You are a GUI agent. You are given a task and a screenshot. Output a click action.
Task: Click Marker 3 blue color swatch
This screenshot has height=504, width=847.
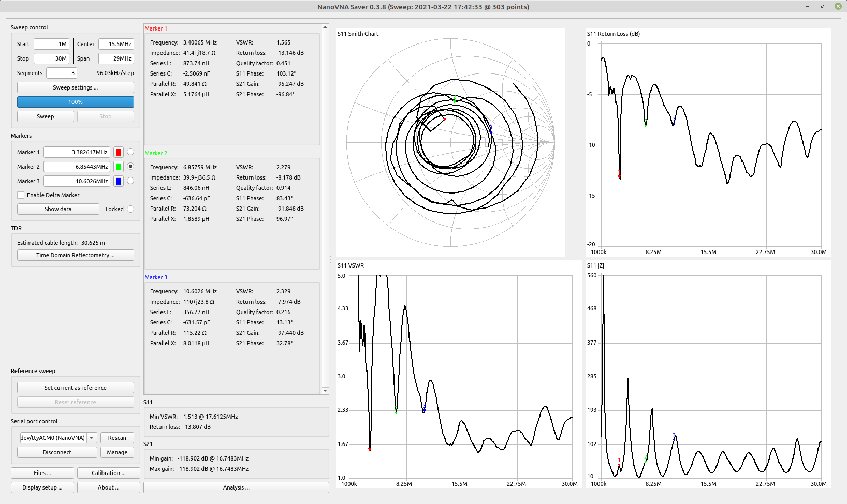coord(119,181)
